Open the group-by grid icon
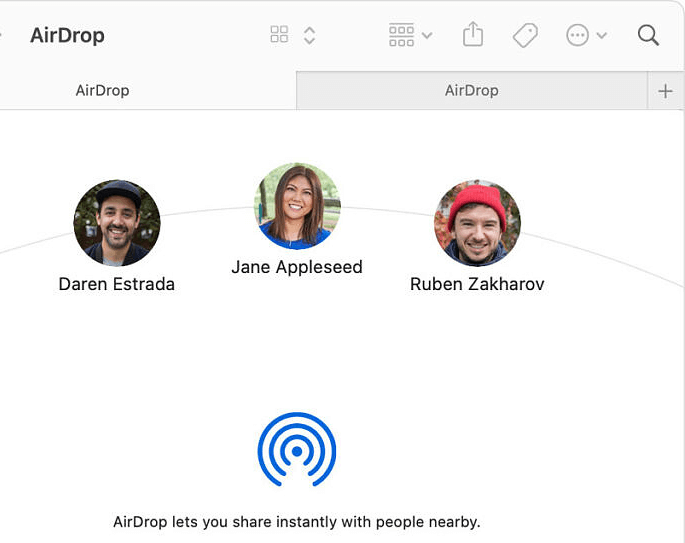 pos(401,35)
